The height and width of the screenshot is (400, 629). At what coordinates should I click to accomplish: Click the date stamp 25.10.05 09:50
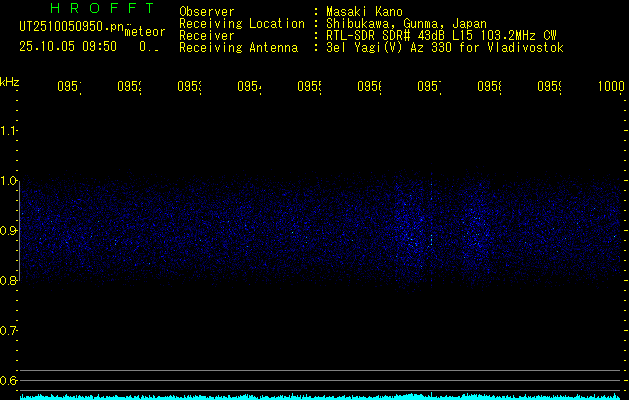click(x=68, y=47)
